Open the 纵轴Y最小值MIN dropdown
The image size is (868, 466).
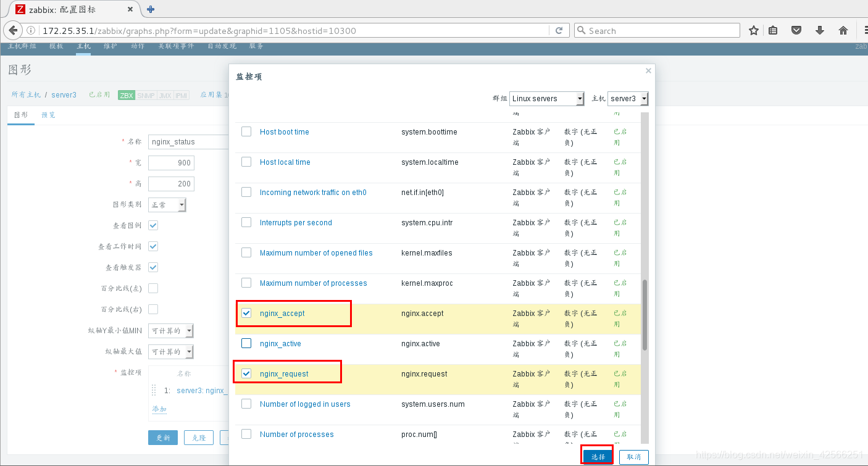(x=171, y=331)
